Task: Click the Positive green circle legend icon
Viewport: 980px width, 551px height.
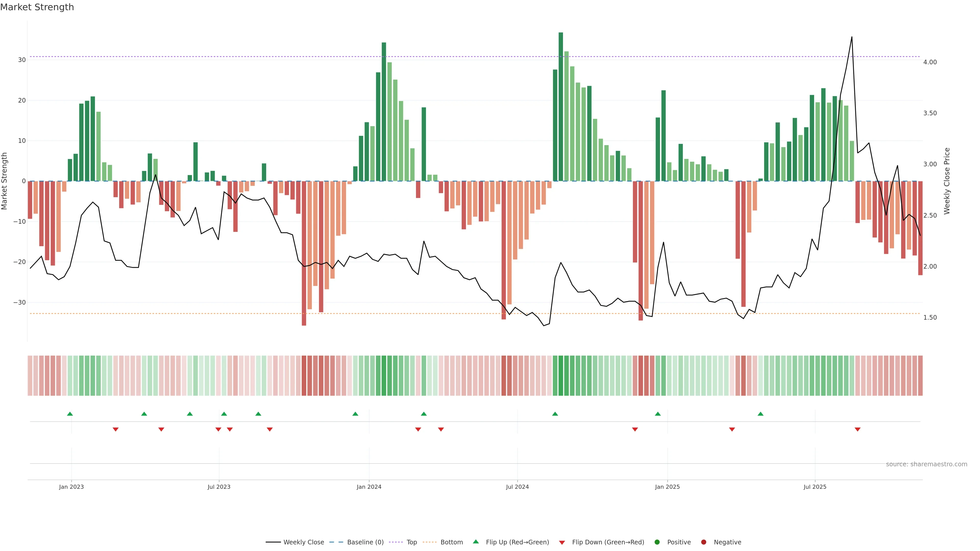Action: click(657, 542)
